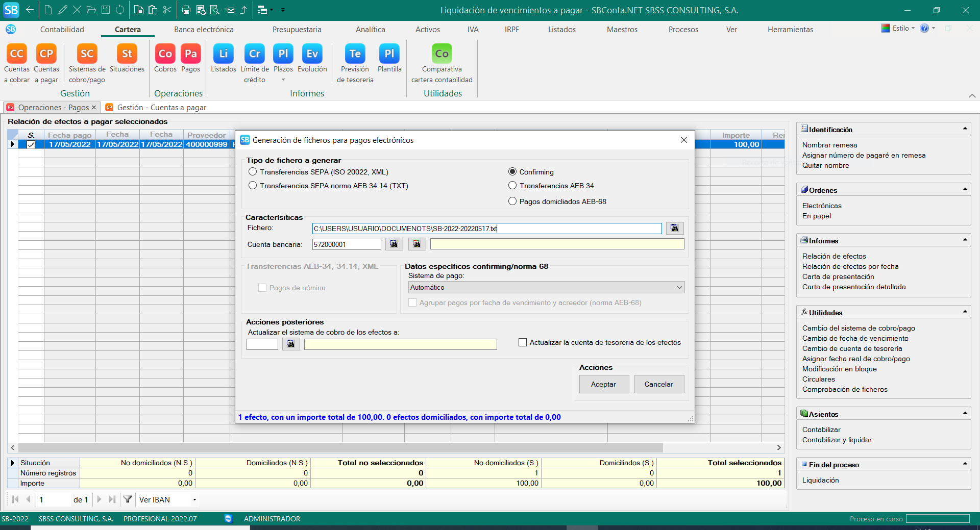This screenshot has width=980, height=530.
Task: Collapse the Identificación panel
Action: (965, 129)
